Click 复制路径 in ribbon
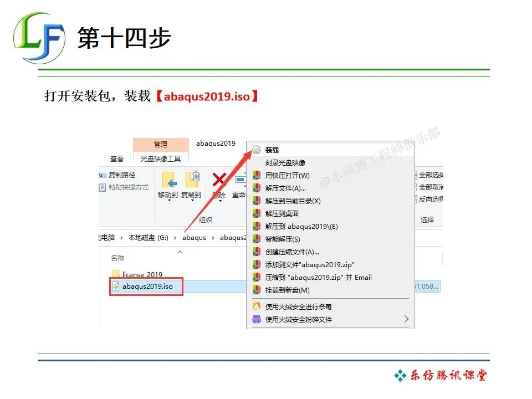The image size is (532, 399). (x=117, y=175)
